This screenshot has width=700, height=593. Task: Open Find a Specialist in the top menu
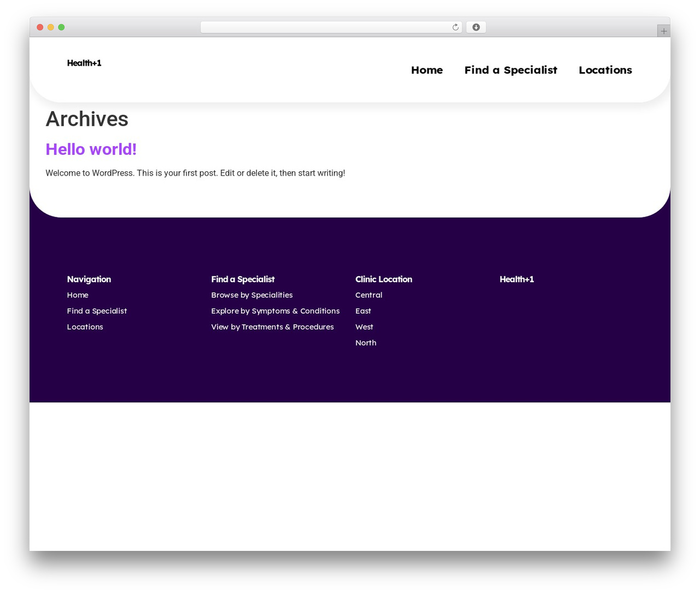pos(511,70)
